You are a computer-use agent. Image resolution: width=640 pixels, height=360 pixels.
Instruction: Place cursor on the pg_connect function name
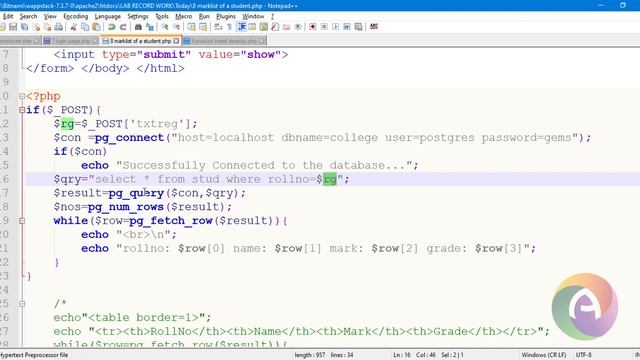129,138
